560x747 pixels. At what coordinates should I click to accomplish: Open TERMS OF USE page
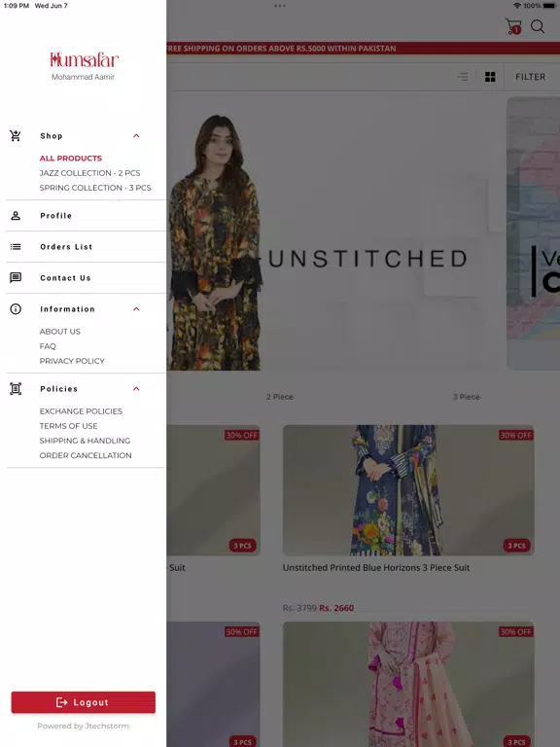tap(69, 426)
